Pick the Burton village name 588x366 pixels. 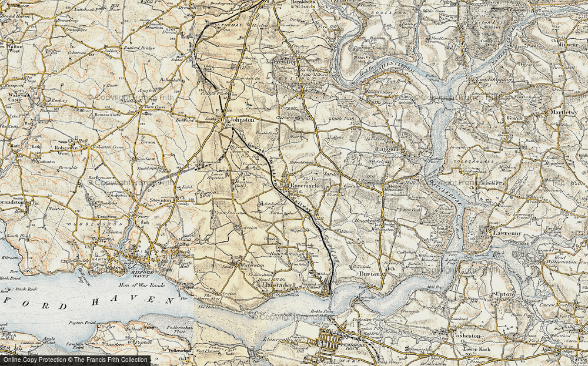coord(370,274)
